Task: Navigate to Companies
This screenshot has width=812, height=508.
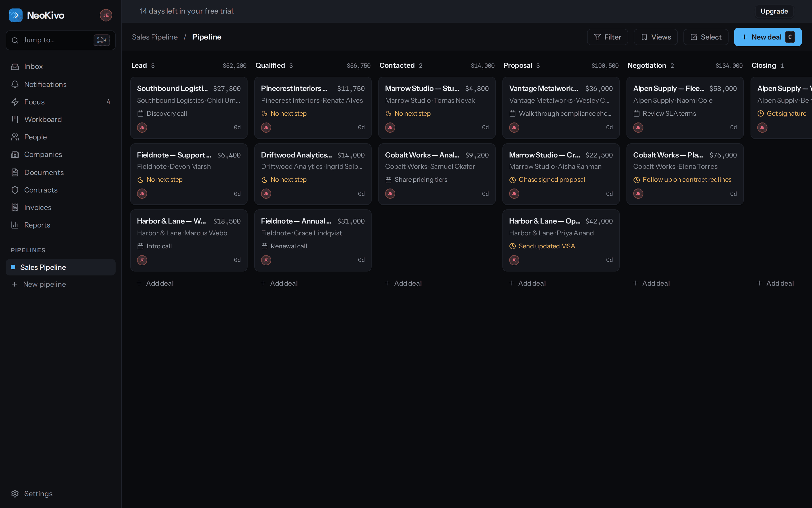Action: pos(60,155)
